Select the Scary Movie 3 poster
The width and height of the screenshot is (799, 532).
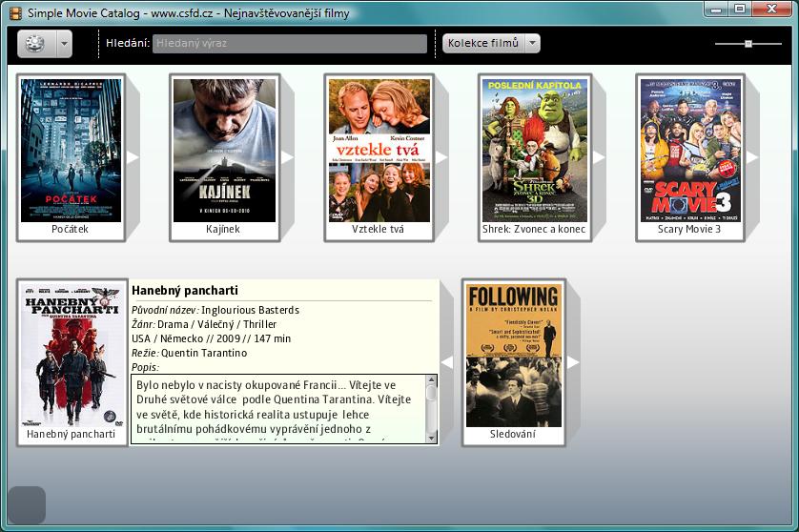point(690,151)
